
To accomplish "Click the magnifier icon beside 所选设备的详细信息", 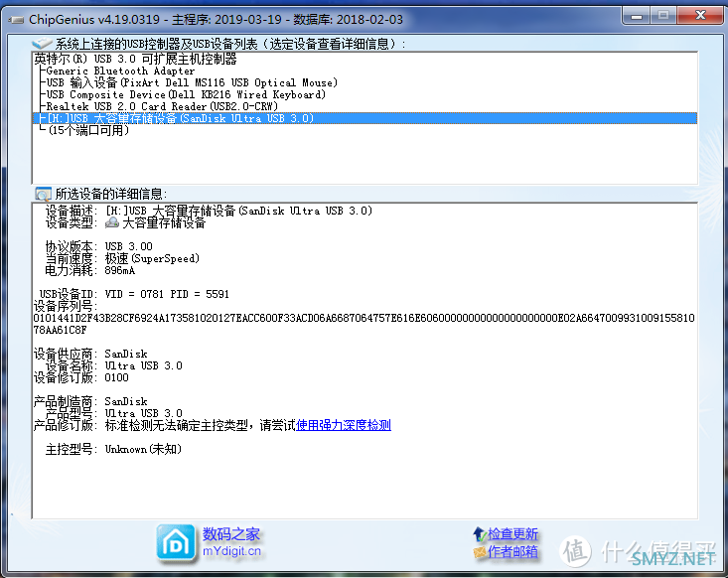I will point(43,194).
